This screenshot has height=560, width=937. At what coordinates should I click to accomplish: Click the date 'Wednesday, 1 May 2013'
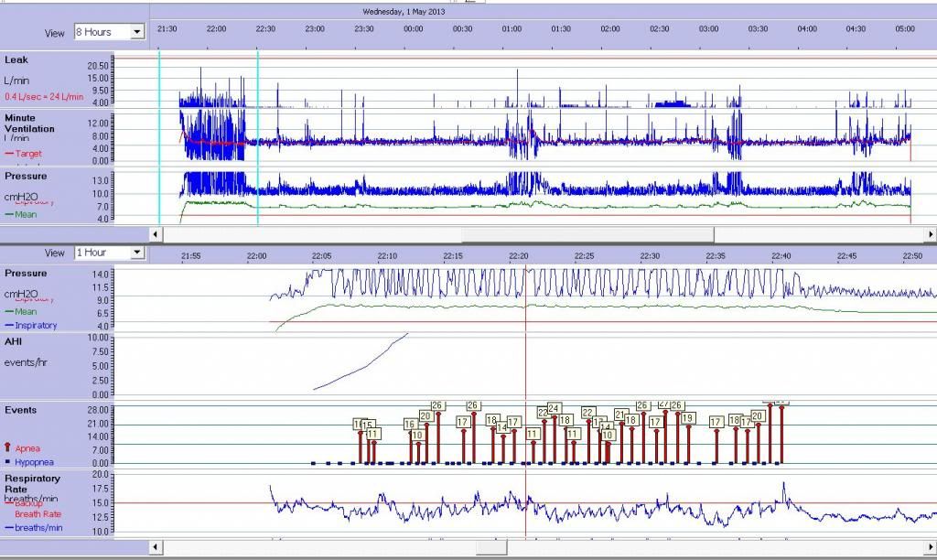click(x=404, y=11)
